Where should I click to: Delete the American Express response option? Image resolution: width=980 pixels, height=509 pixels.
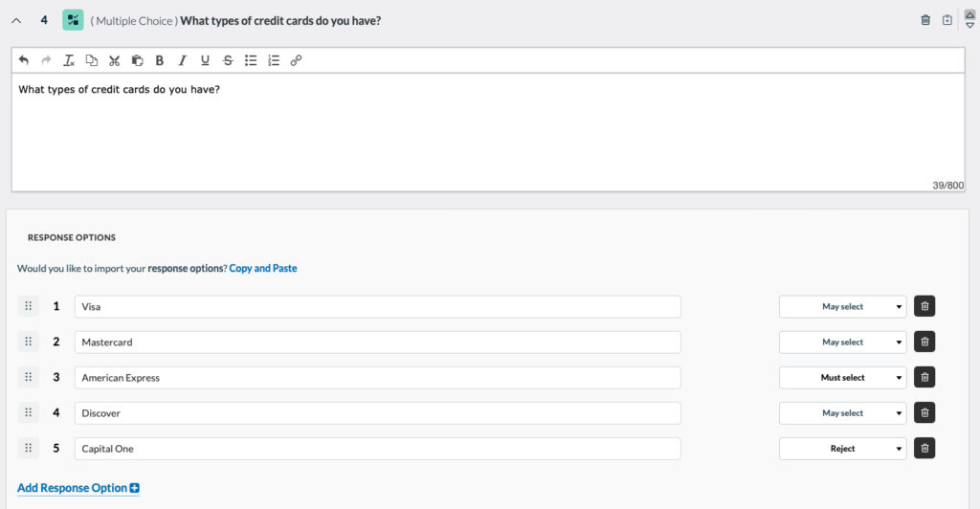(x=924, y=377)
